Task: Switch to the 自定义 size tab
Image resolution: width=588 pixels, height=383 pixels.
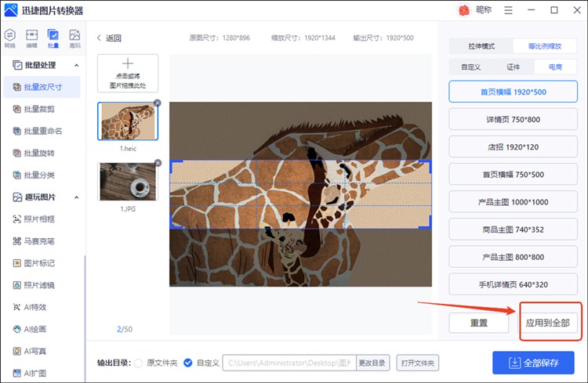Action: [x=470, y=67]
